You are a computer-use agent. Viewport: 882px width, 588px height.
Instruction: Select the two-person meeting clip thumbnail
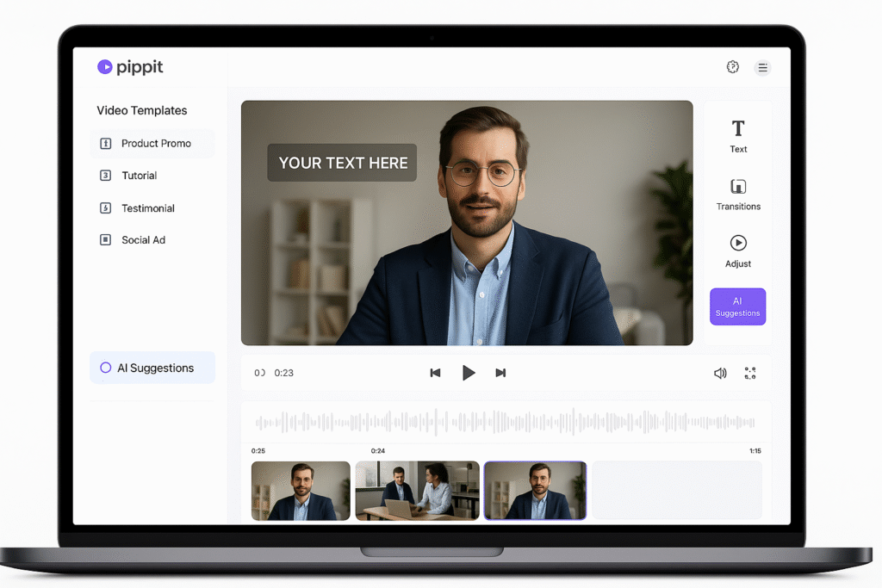417,491
